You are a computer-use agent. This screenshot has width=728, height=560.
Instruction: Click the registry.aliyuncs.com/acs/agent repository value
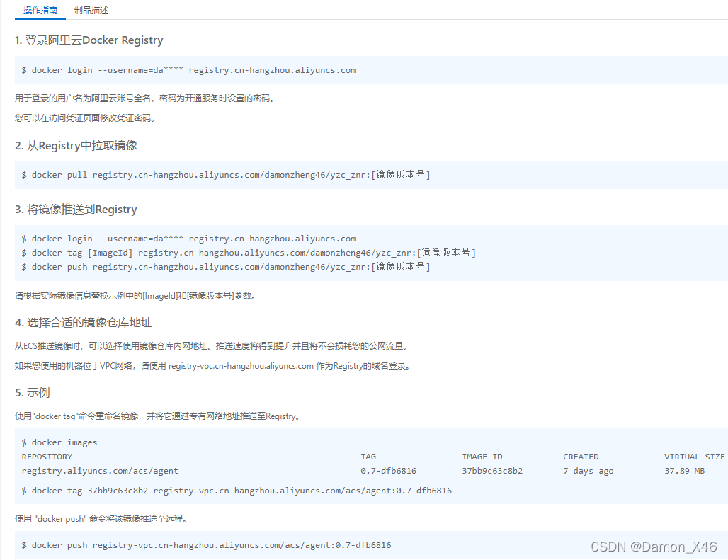coord(100,471)
